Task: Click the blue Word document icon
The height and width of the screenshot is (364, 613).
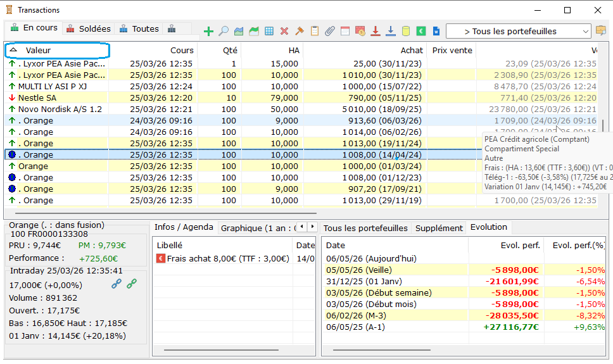Action: click(x=436, y=31)
